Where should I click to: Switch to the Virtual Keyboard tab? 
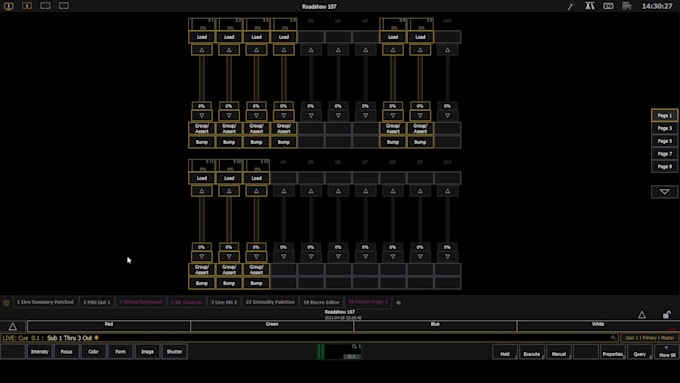click(141, 302)
